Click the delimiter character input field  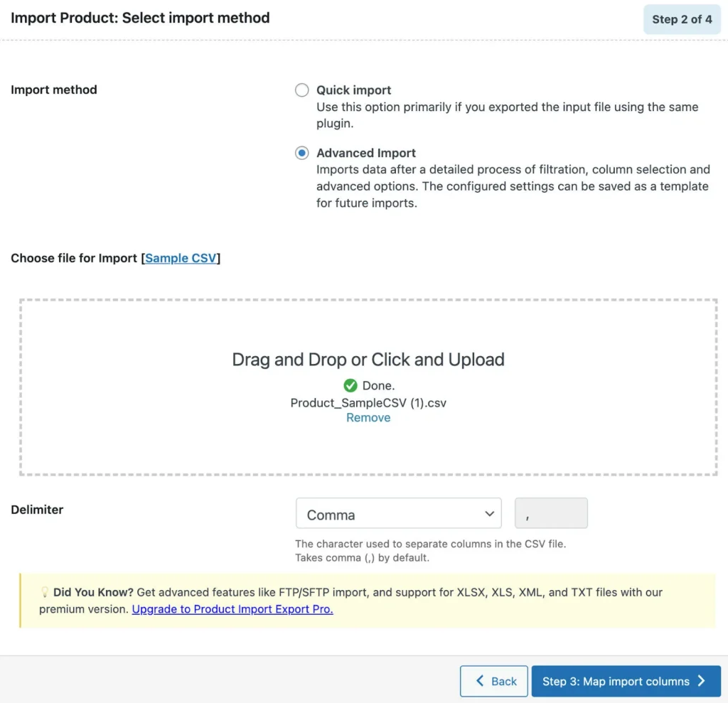point(551,513)
